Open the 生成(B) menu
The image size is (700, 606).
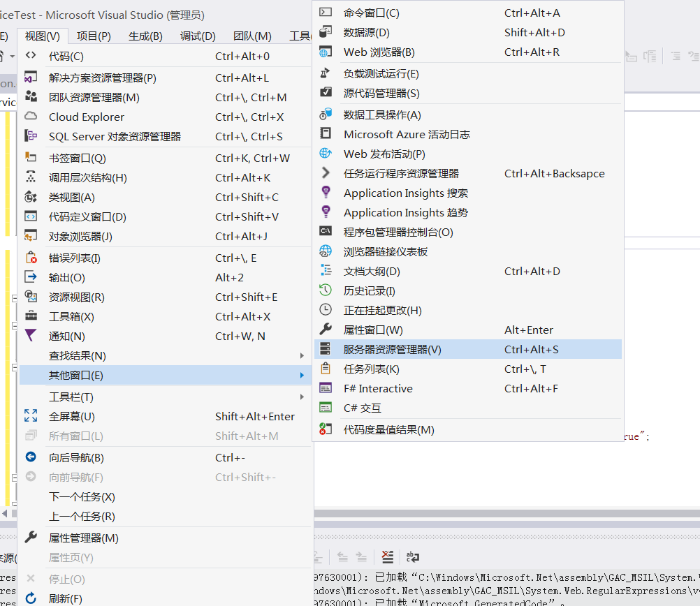click(145, 36)
